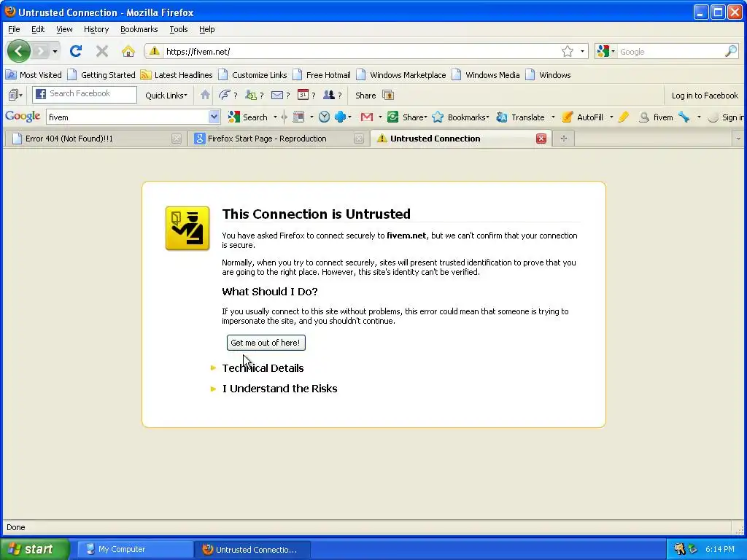Open the search engine selector dropdown

606,52
